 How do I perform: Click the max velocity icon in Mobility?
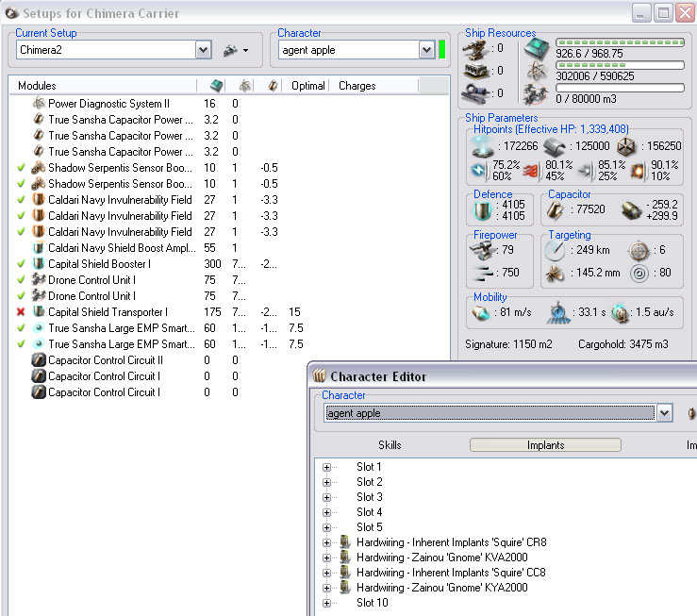pos(480,313)
